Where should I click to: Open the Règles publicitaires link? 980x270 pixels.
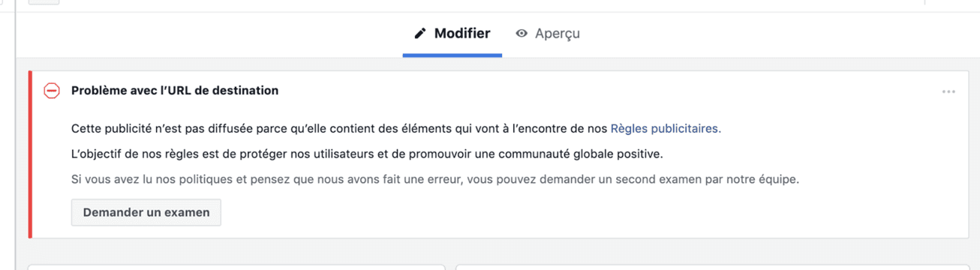click(666, 129)
